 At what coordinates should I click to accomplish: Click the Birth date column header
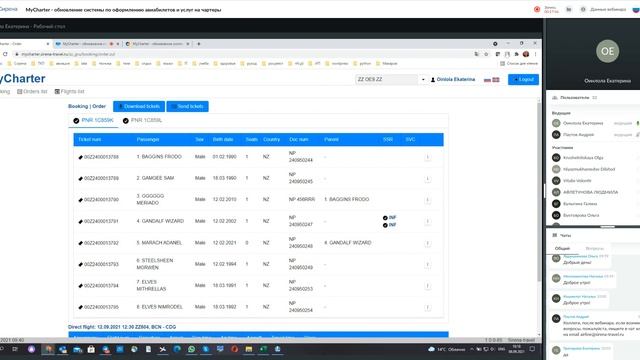(223, 140)
